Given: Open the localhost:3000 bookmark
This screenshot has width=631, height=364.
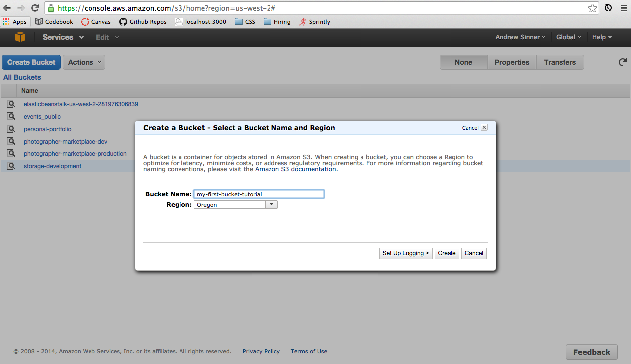Looking at the screenshot, I should pos(200,22).
